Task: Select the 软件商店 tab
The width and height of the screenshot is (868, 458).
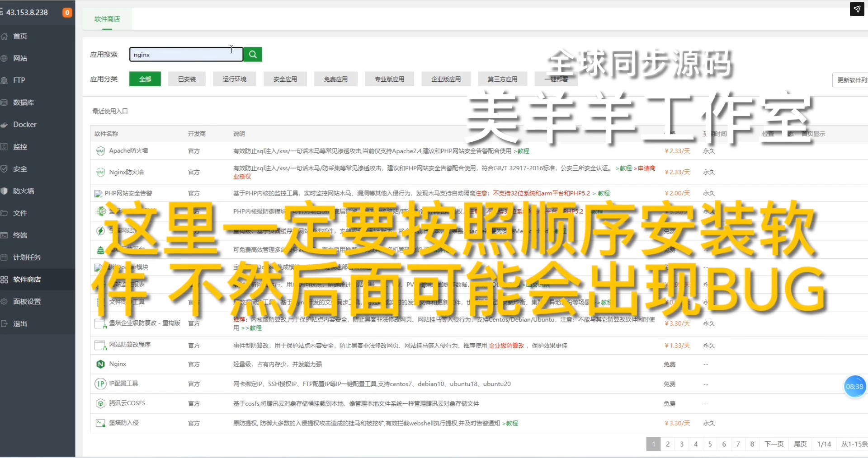Action: pyautogui.click(x=107, y=19)
